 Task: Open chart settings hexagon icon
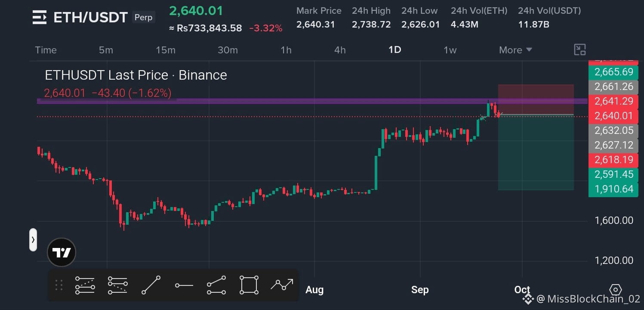(x=616, y=290)
